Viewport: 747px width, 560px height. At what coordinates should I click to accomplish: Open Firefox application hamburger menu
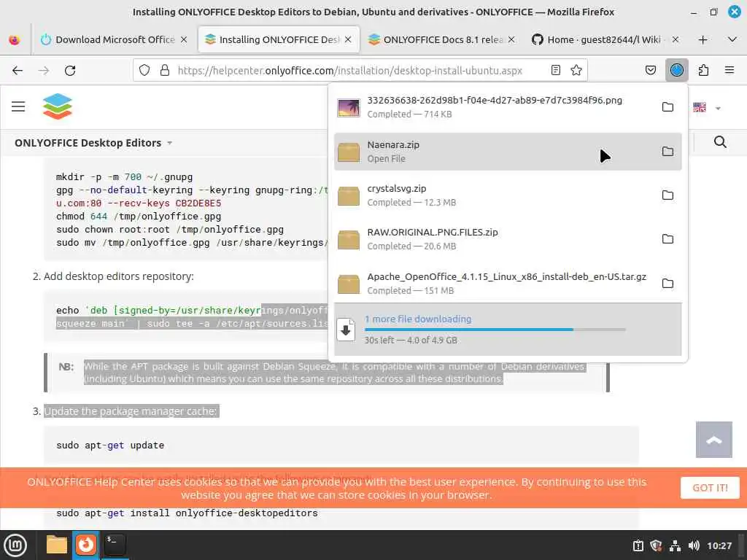point(729,71)
